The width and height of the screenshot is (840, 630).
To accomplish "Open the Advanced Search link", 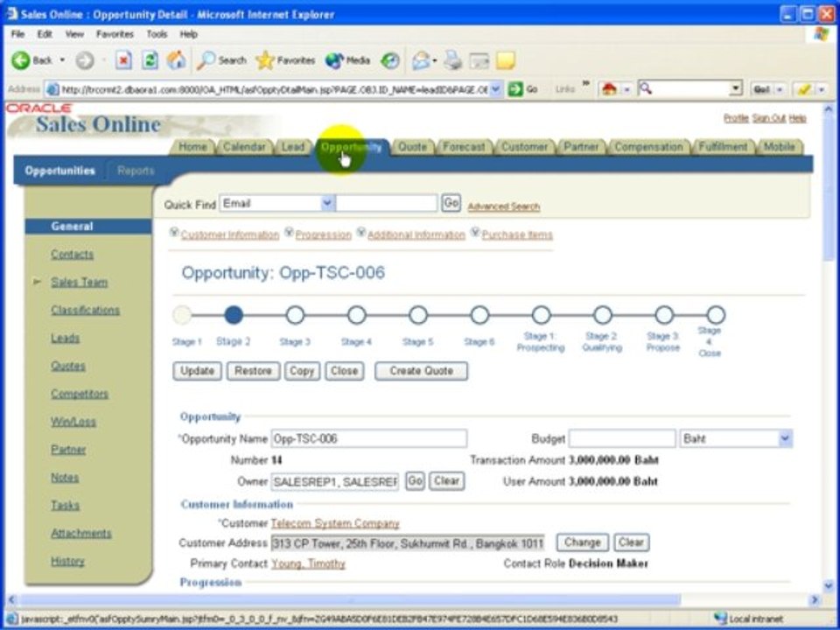I will [504, 206].
